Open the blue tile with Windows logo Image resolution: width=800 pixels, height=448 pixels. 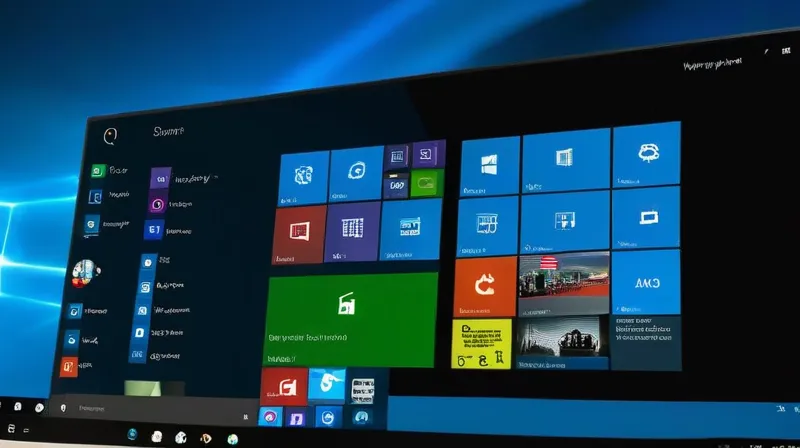click(490, 166)
